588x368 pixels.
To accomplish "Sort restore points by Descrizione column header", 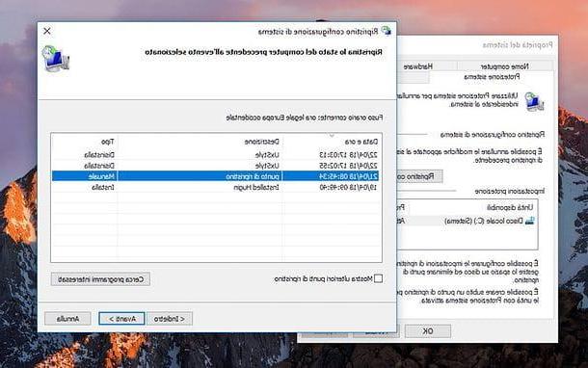I will point(200,142).
